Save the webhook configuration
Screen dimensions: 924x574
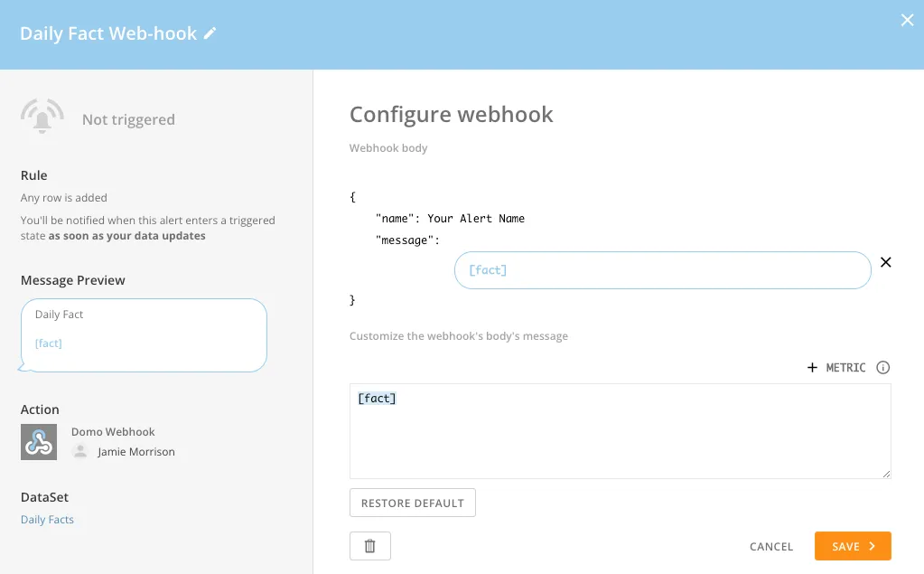(x=852, y=546)
